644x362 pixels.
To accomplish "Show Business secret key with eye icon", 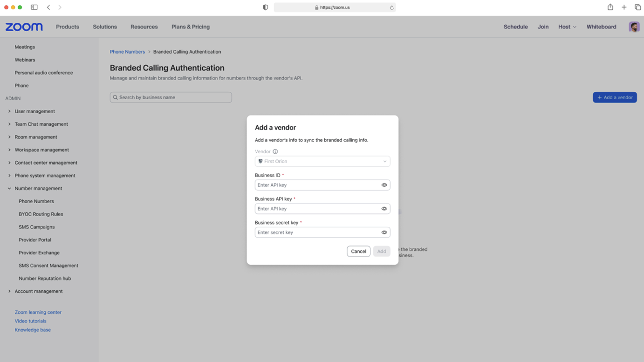I will click(384, 232).
